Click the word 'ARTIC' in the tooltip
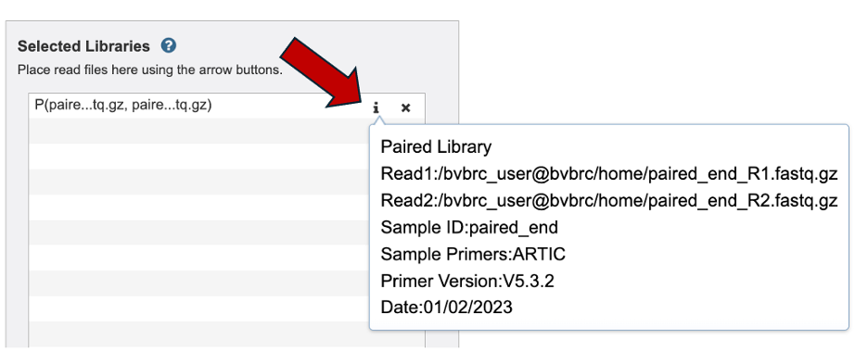Viewport: 868px width, 352px height. point(540,254)
